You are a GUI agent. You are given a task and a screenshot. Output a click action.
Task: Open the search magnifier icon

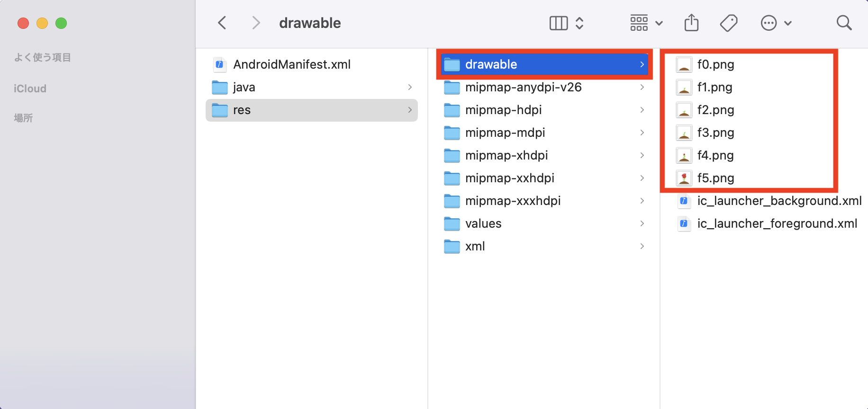[844, 23]
